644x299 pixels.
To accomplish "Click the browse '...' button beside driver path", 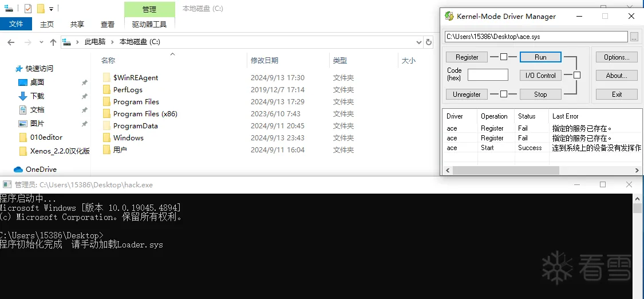I will point(634,37).
